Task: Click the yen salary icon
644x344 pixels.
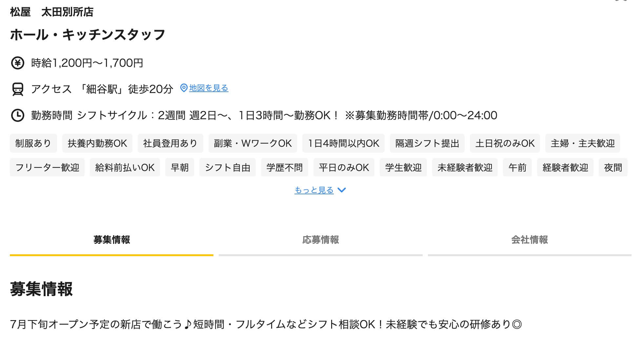Action: pos(18,63)
